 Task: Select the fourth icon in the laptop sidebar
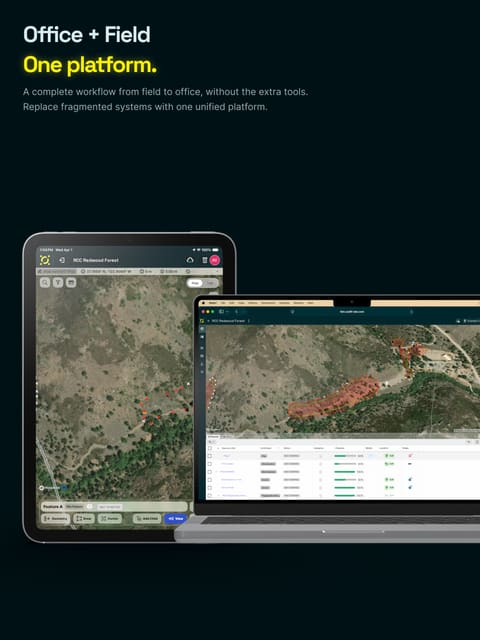(x=202, y=356)
